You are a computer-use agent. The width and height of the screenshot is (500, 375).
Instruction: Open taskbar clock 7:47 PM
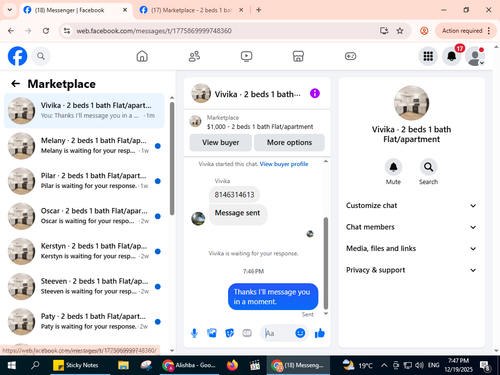pos(458,365)
